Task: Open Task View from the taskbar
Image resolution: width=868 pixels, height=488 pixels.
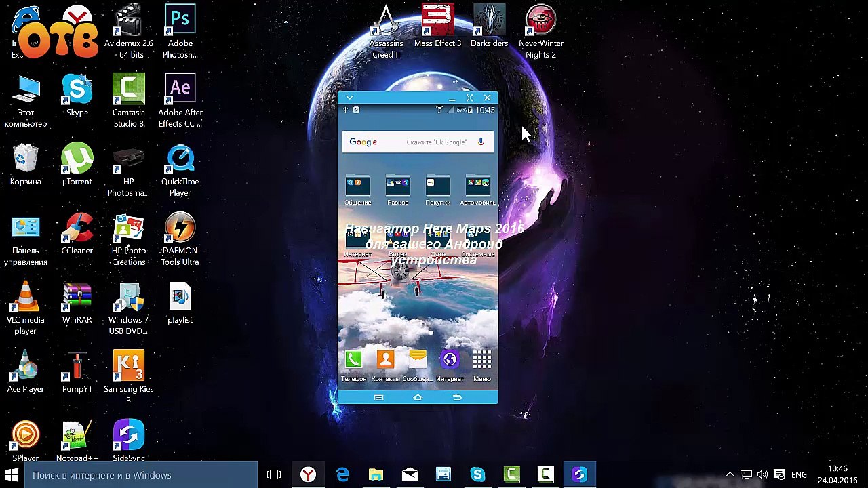Action: (274, 475)
